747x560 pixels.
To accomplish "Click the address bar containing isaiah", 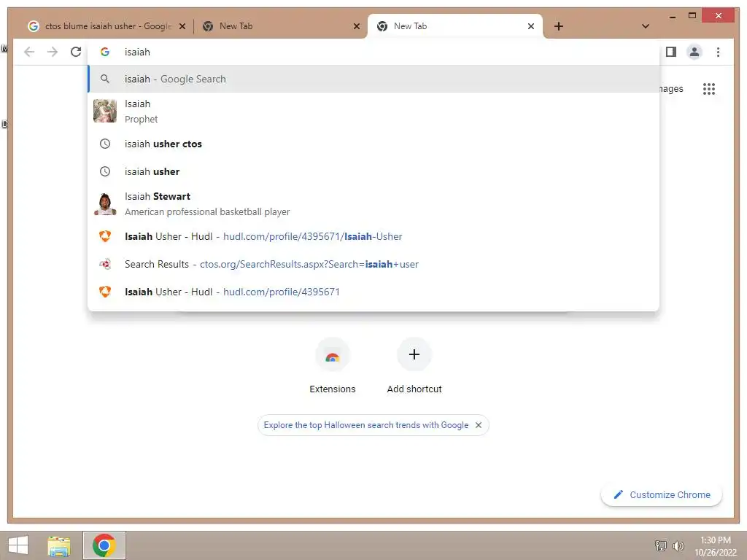I will [373, 52].
